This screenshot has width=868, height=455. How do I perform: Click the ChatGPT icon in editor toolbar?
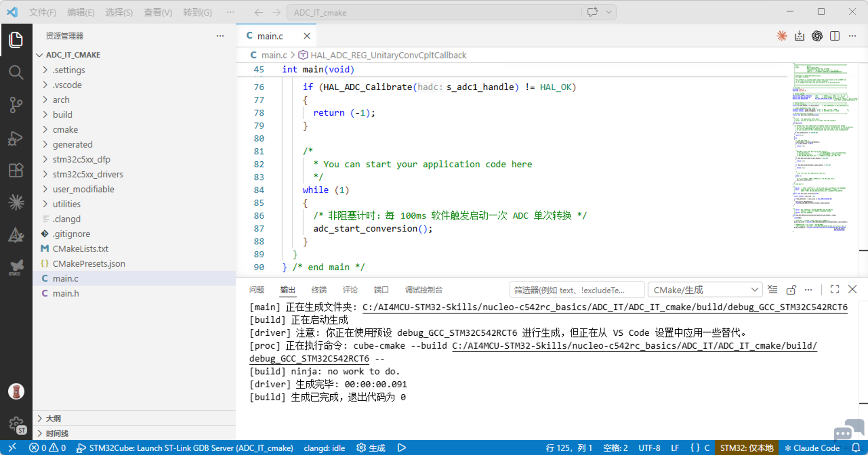click(x=817, y=36)
